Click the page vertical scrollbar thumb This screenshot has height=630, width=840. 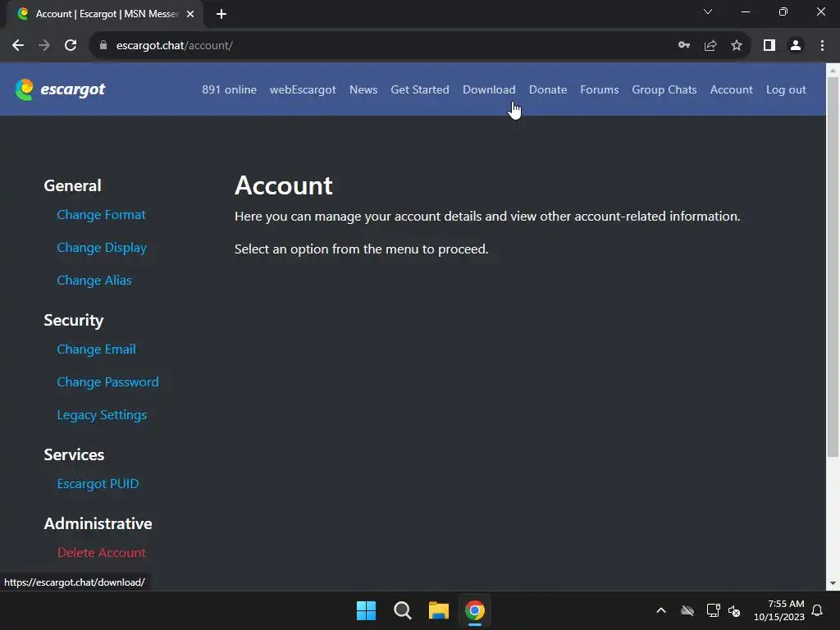click(833, 267)
